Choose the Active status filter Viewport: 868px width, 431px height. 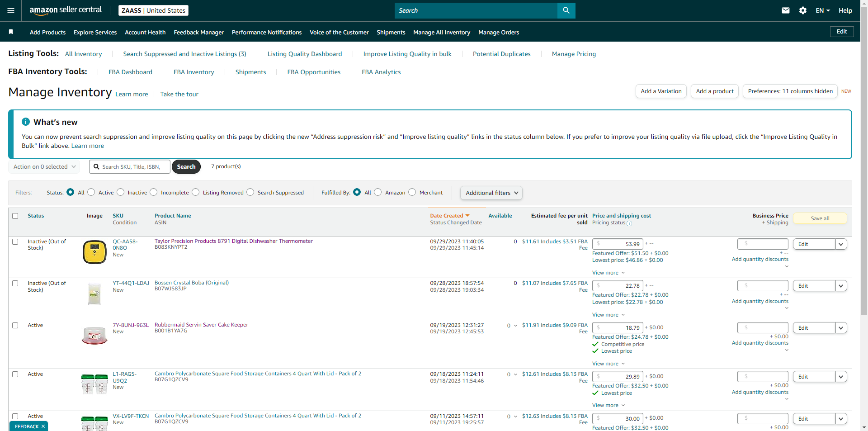tap(91, 192)
